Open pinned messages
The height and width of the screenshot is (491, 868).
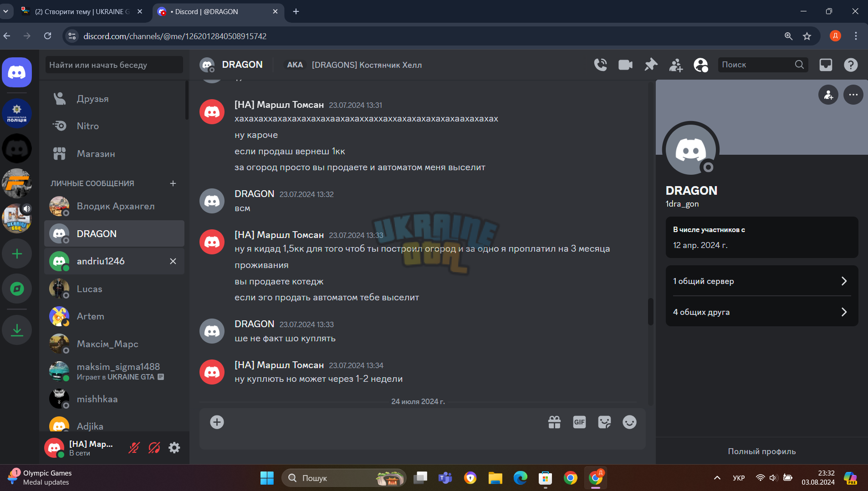click(x=651, y=65)
